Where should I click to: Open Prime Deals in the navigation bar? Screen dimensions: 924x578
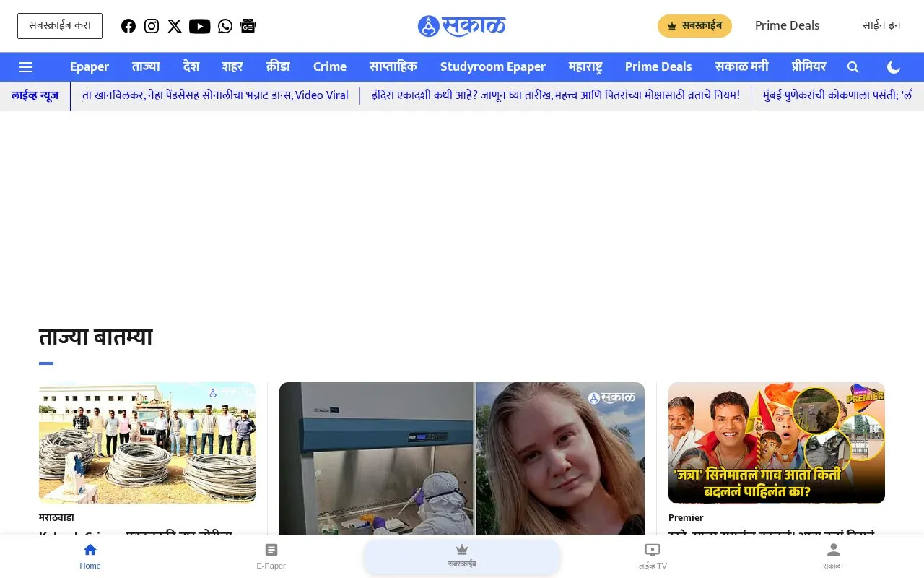point(658,67)
